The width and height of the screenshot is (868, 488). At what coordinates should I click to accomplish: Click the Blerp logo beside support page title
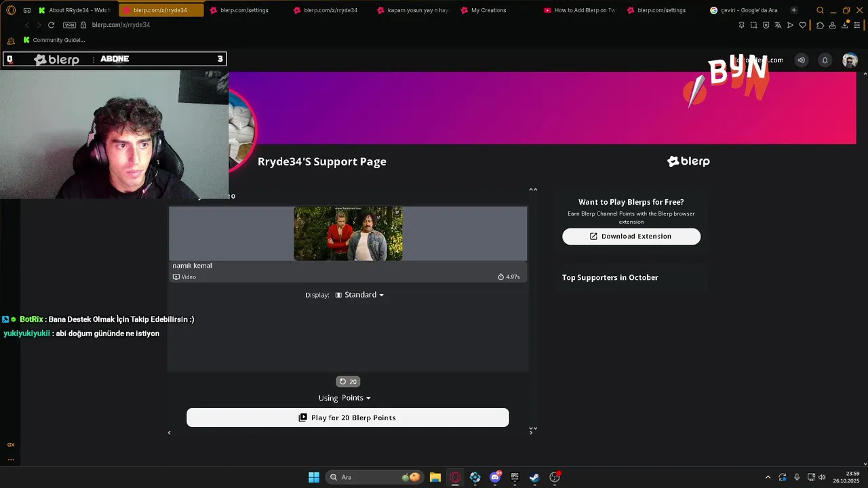tap(688, 161)
